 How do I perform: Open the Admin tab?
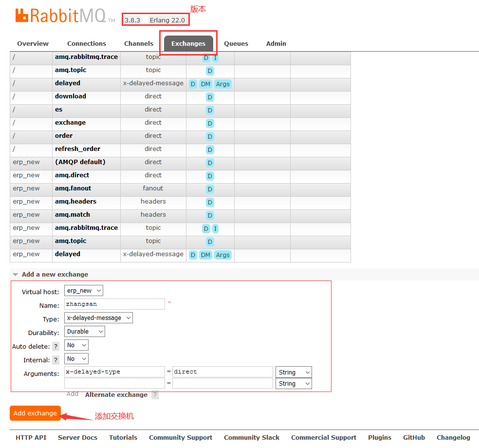(x=276, y=43)
